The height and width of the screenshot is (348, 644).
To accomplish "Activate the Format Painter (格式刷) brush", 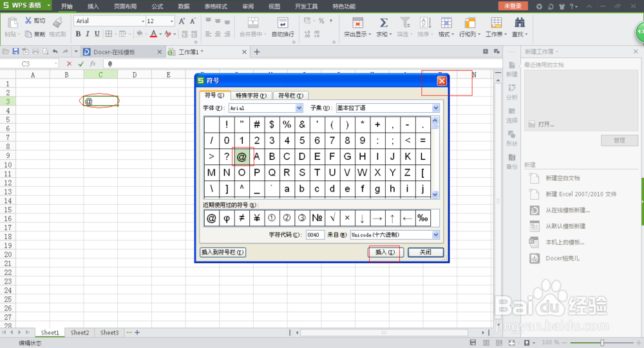I will pos(57,23).
